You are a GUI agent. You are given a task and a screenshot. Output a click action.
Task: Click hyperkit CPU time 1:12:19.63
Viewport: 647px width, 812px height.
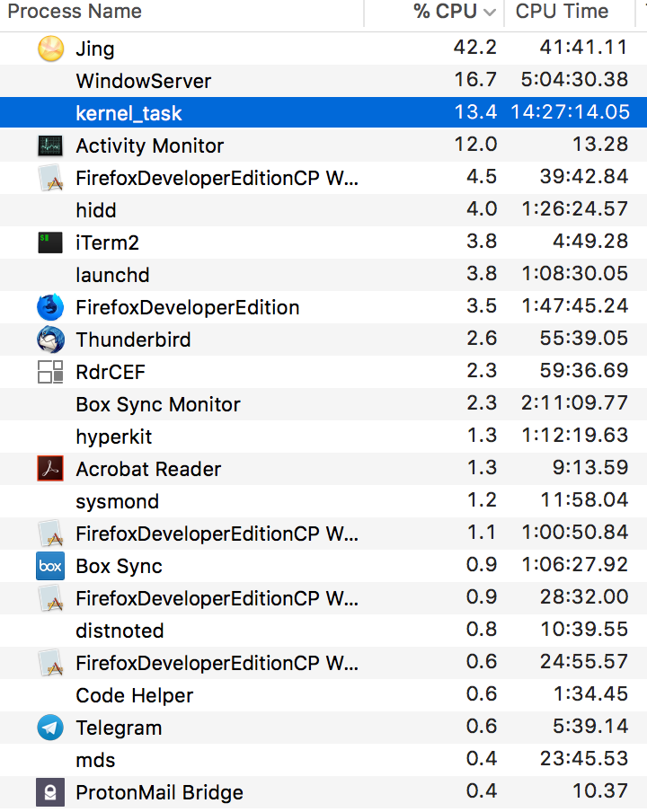(x=575, y=435)
